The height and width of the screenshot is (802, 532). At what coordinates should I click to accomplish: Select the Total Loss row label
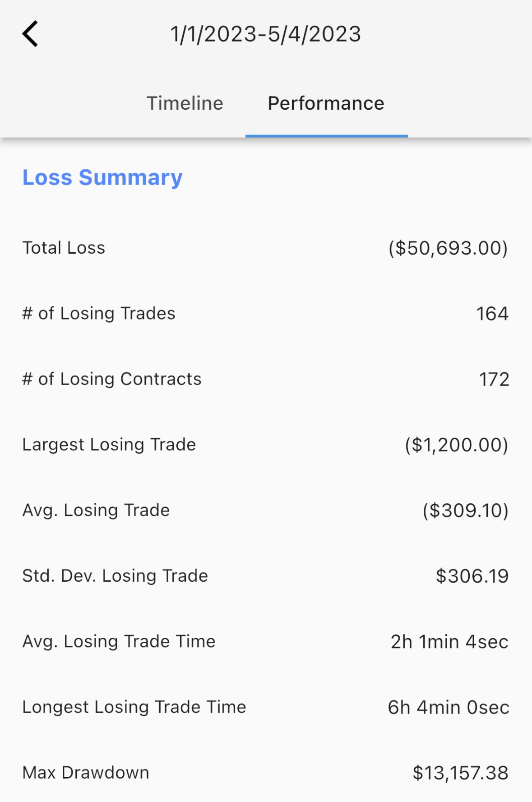tap(64, 248)
